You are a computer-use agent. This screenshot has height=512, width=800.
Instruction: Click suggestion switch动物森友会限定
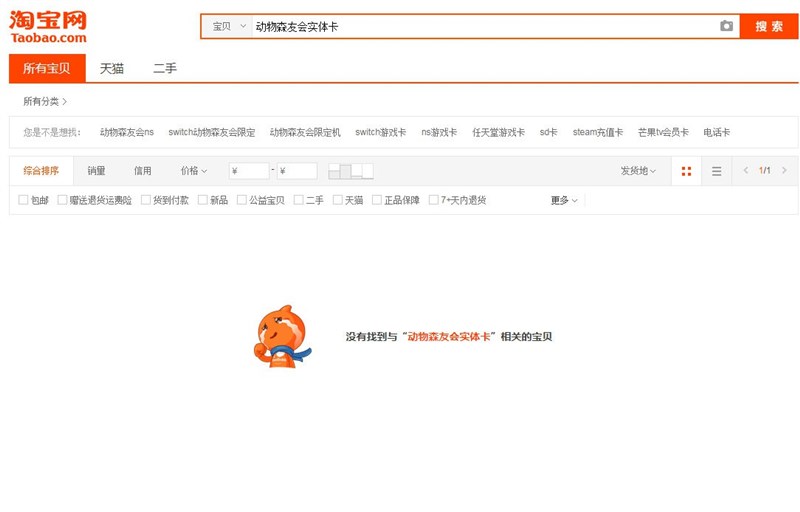[212, 133]
